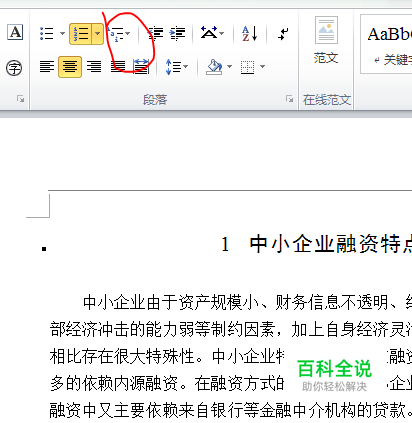Click the Character Border A icon
Image resolution: width=412 pixels, height=423 pixels.
coord(15,32)
